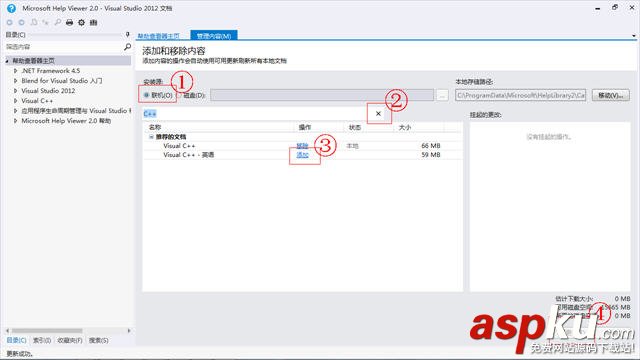Click the 59 MB size cell

pos(431,155)
